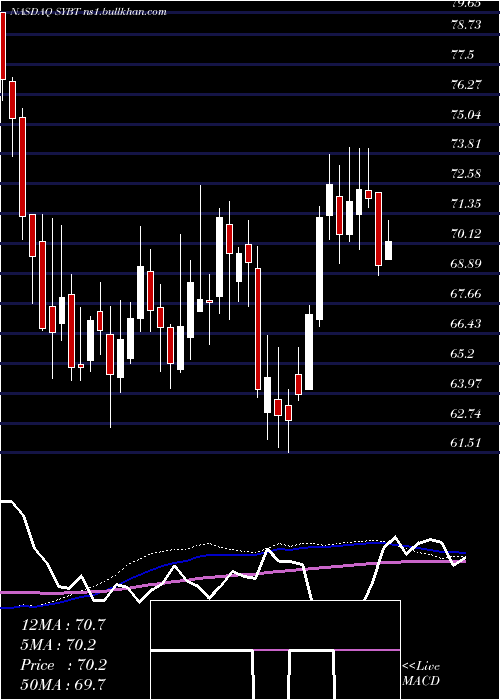Click the 76.27 price axis label

466,84
